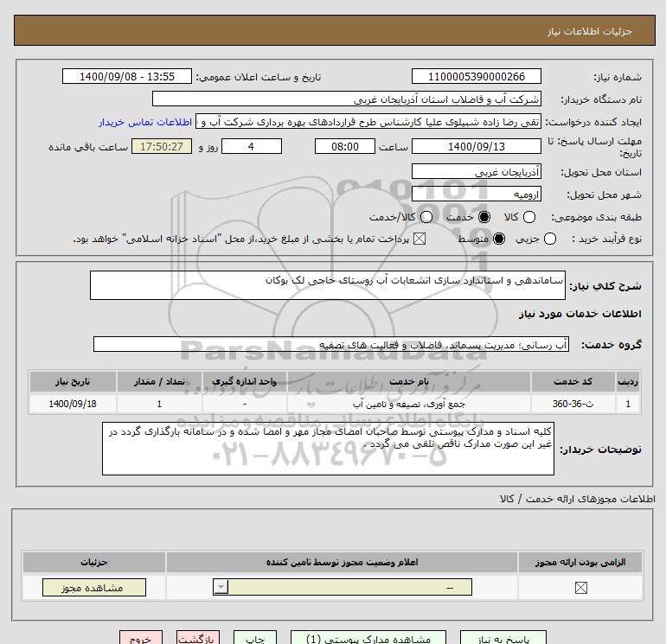Click service code cell ث-36-360
Screen dimensions: 666x644
point(573,404)
